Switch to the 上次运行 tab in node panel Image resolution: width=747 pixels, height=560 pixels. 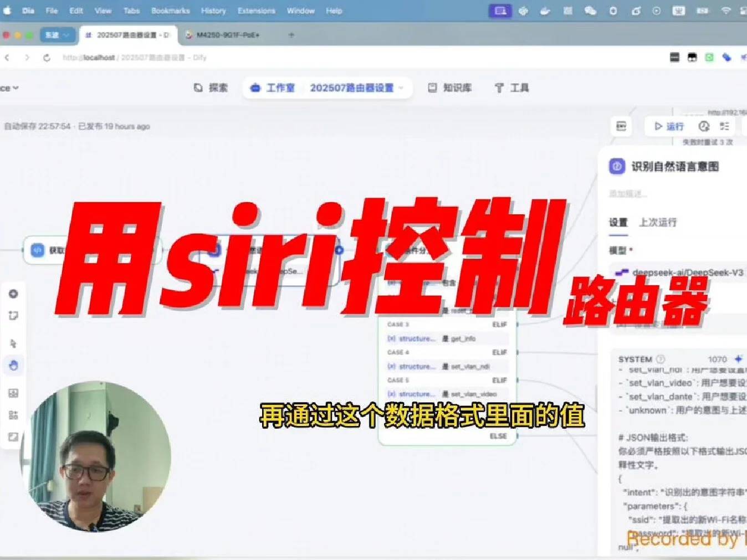pos(658,223)
